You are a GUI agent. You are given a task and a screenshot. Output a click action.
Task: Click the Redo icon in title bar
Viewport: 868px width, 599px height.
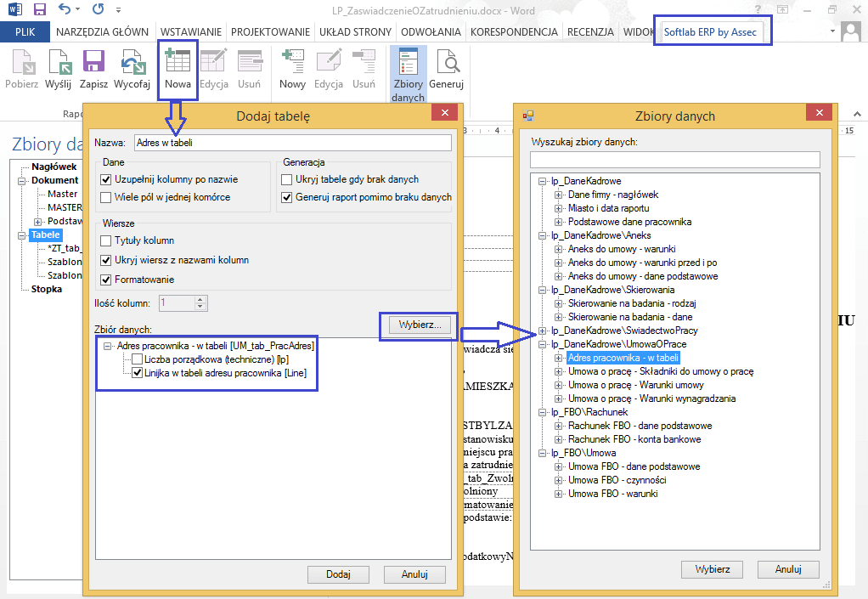pyautogui.click(x=98, y=8)
